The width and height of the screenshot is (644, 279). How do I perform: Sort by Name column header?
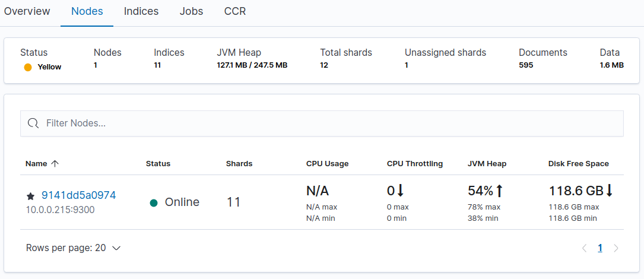pos(36,163)
